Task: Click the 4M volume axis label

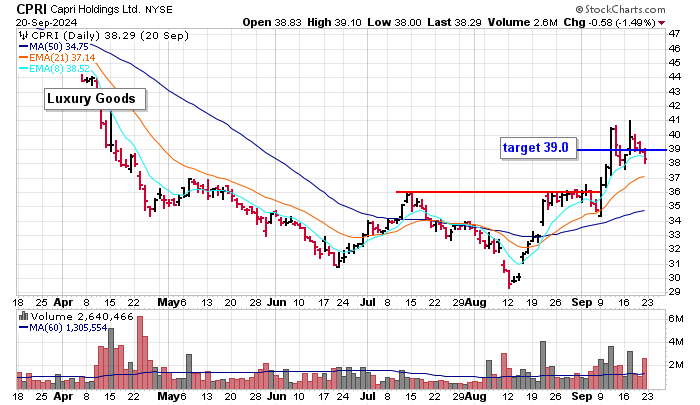Action: 675,342
